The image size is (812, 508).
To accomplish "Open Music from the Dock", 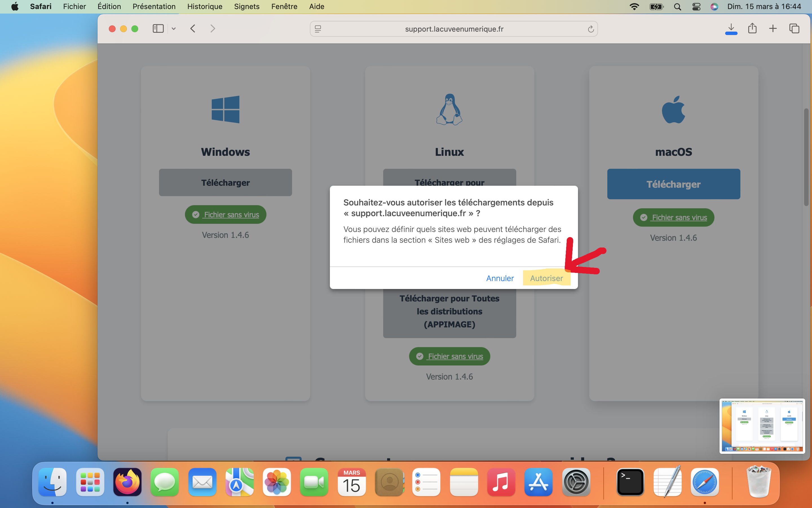I will click(501, 482).
